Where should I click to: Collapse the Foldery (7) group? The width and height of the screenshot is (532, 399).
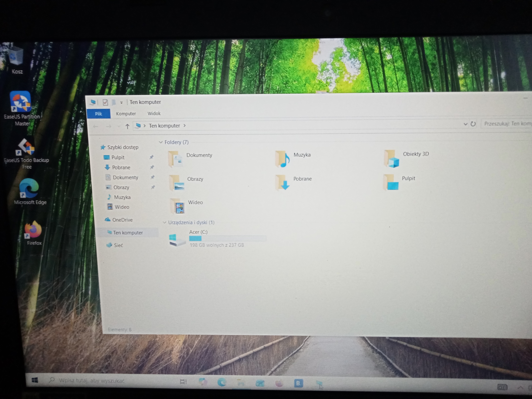[161, 142]
